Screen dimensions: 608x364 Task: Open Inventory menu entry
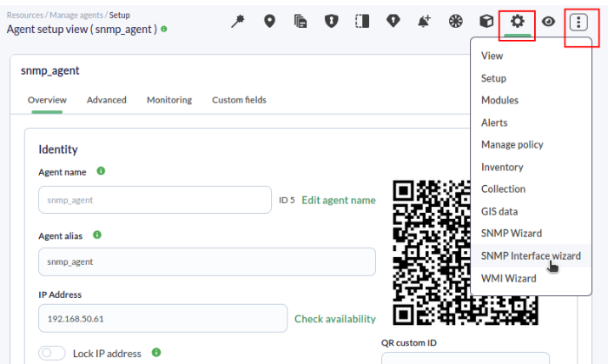point(531,167)
